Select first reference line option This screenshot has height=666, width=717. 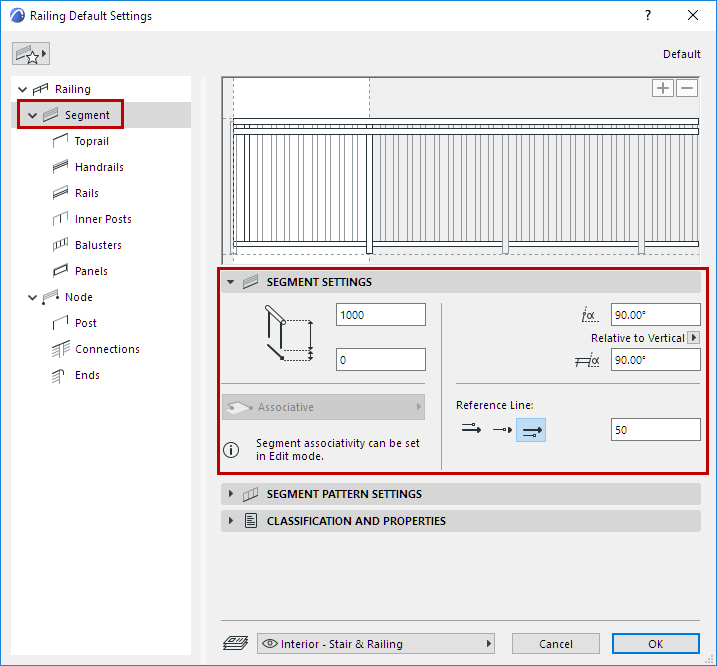click(x=471, y=430)
